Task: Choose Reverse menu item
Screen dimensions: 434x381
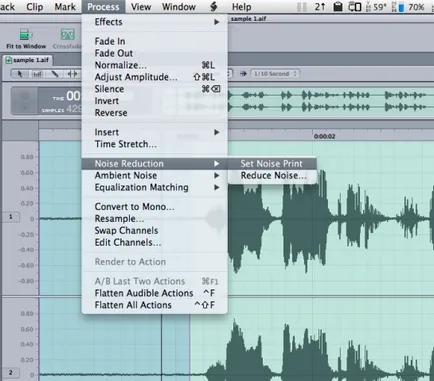Action: [x=155, y=113]
